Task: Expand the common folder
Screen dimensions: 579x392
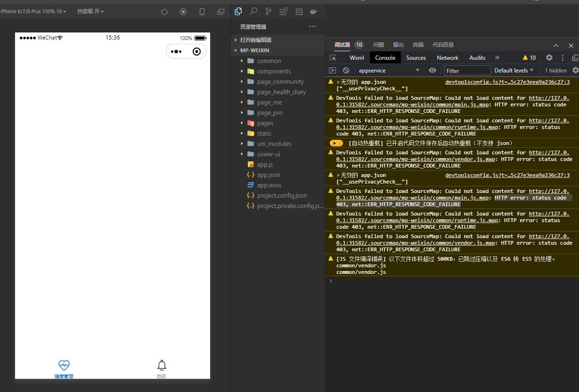Action: pyautogui.click(x=278, y=61)
